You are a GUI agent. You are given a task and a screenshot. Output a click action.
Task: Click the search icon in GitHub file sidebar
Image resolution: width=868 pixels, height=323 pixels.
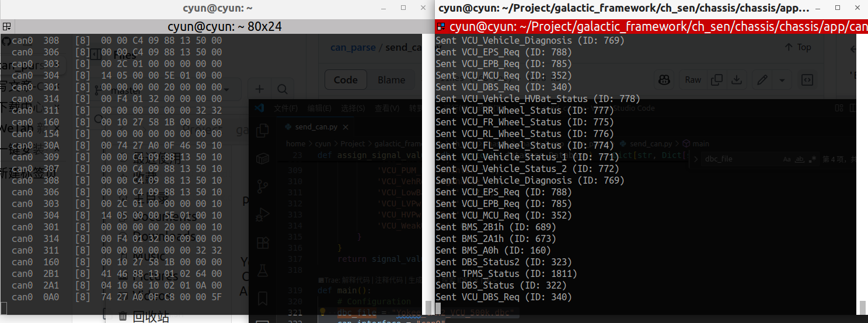tap(282, 89)
